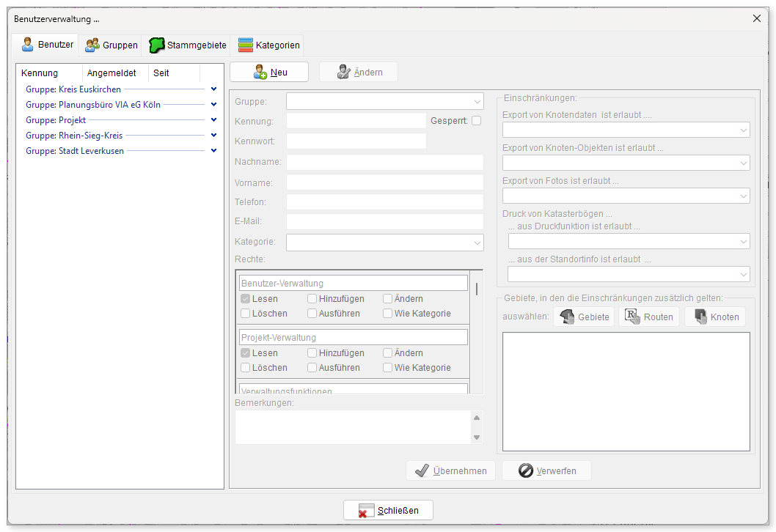This screenshot has width=776, height=532.
Task: Click the Gruppen tab people icon
Action: [x=92, y=45]
